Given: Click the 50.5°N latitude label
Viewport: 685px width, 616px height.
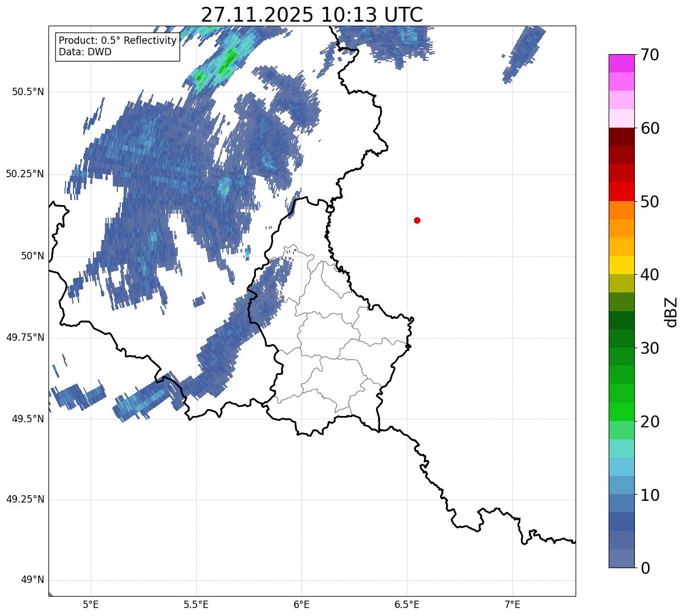Looking at the screenshot, I should (28, 92).
